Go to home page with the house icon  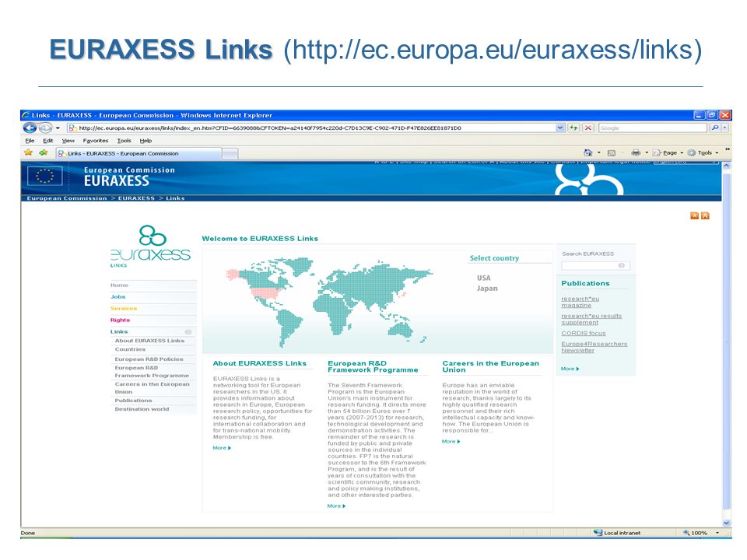[x=588, y=152]
